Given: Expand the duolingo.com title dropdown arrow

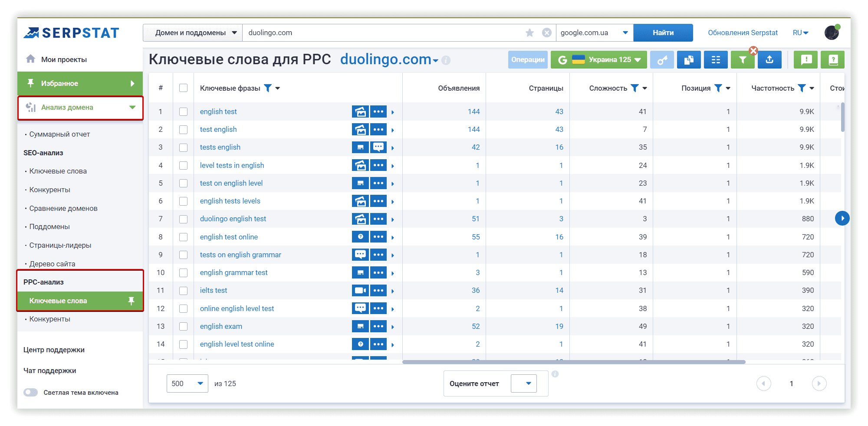Looking at the screenshot, I should coord(435,61).
